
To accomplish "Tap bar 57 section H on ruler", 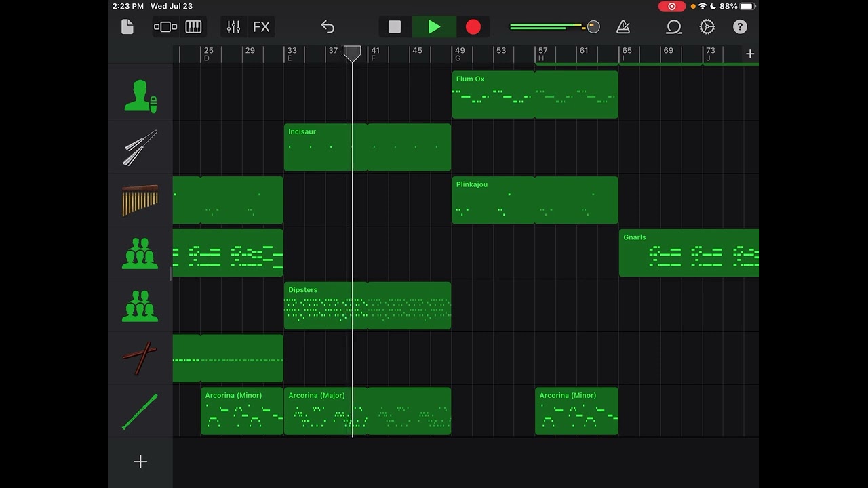I will pyautogui.click(x=543, y=54).
